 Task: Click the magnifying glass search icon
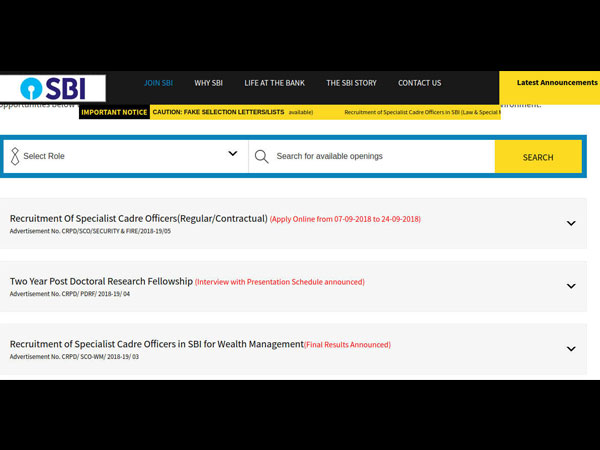pyautogui.click(x=262, y=157)
